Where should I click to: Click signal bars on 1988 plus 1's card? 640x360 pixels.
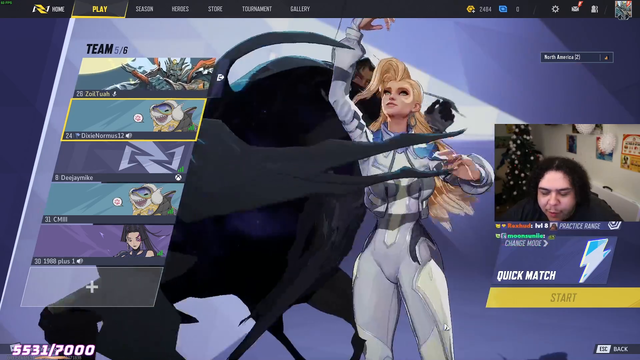[160, 253]
